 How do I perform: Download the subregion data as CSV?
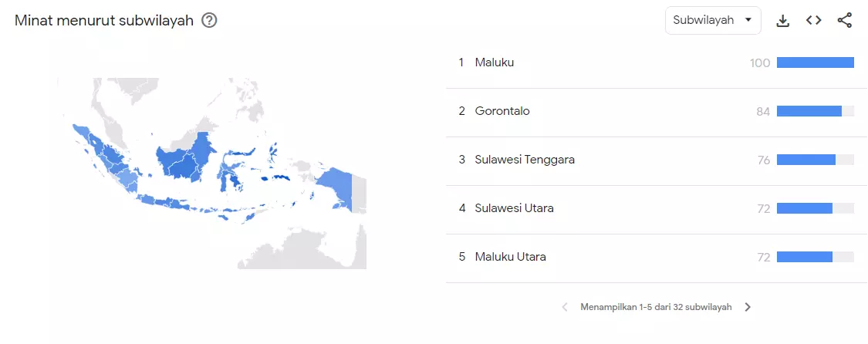783,21
